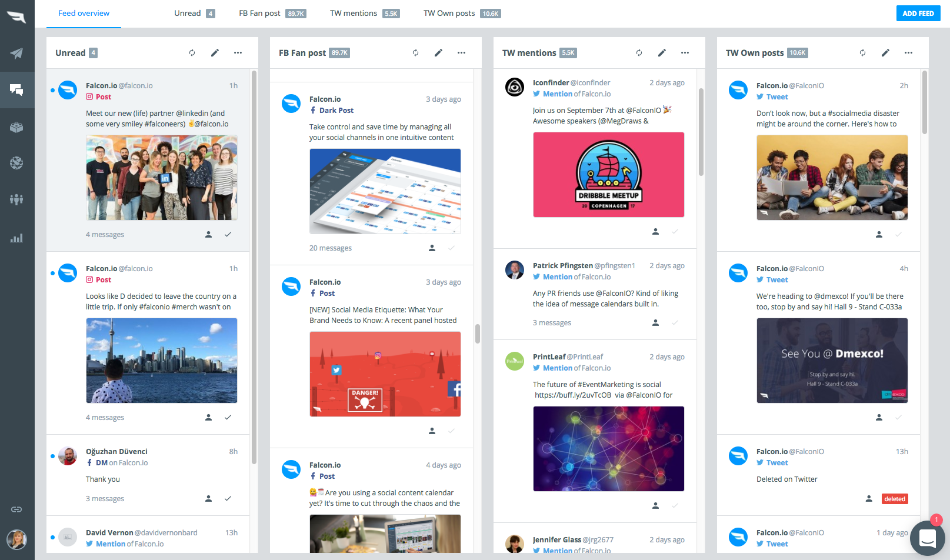Click the chain link icon in sidebar

(x=16, y=509)
